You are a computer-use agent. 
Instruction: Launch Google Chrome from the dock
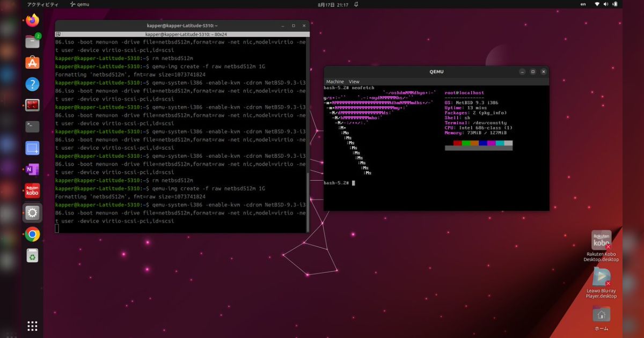click(32, 234)
